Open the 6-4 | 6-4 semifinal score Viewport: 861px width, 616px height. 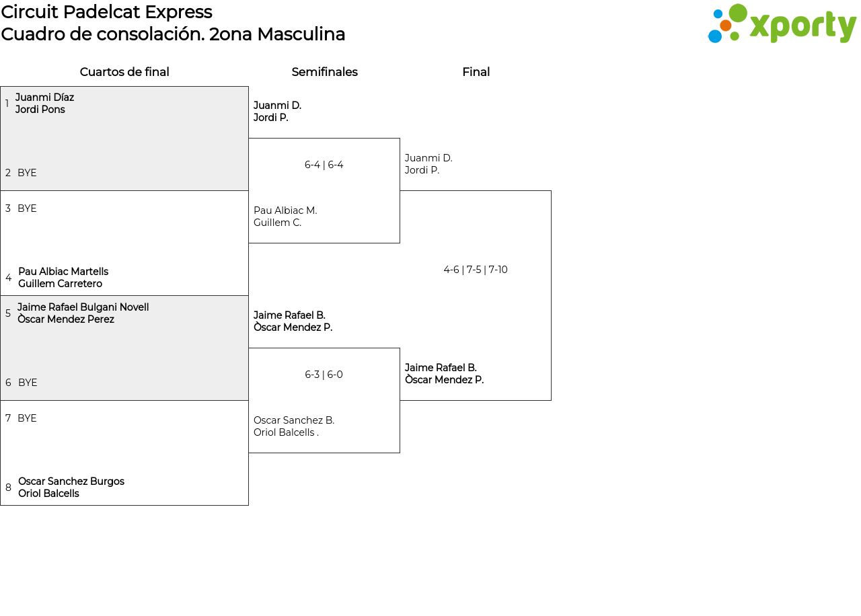(x=324, y=165)
